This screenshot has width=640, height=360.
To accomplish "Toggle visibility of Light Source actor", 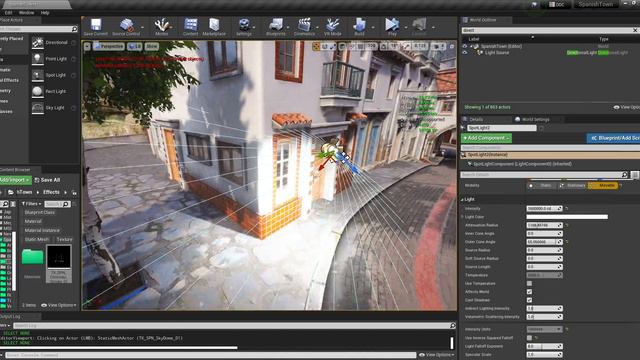I will [464, 53].
